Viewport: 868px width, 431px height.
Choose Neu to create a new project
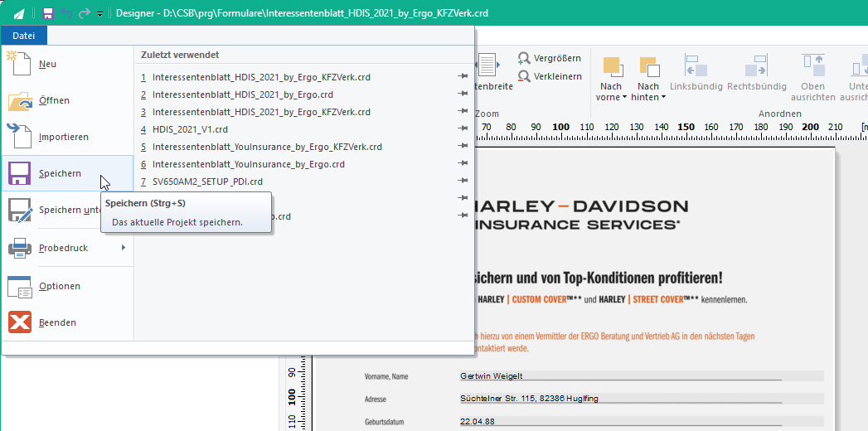[x=67, y=64]
